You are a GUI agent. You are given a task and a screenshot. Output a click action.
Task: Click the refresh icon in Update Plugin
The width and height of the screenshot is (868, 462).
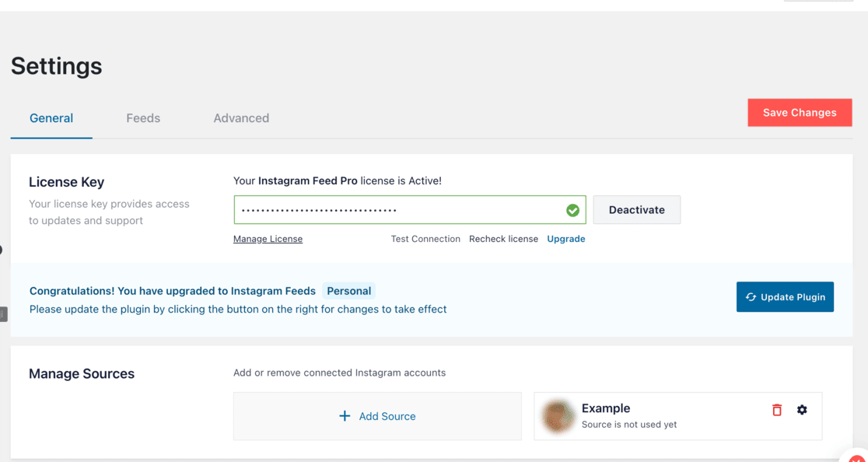coord(751,297)
